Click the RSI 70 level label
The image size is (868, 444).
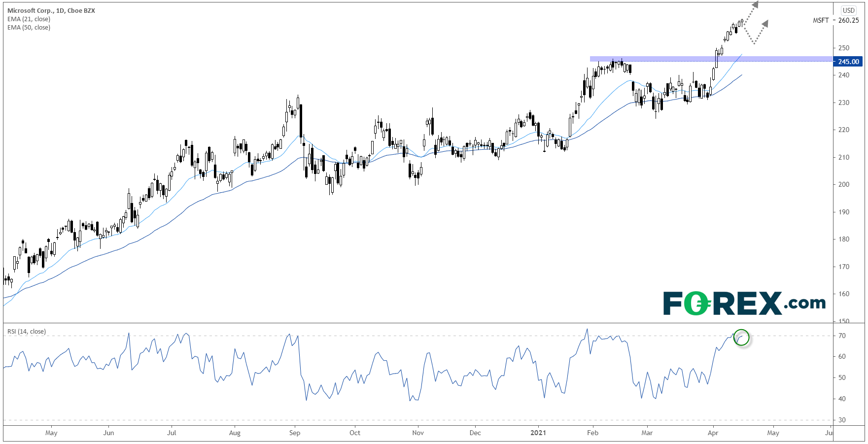pyautogui.click(x=842, y=336)
